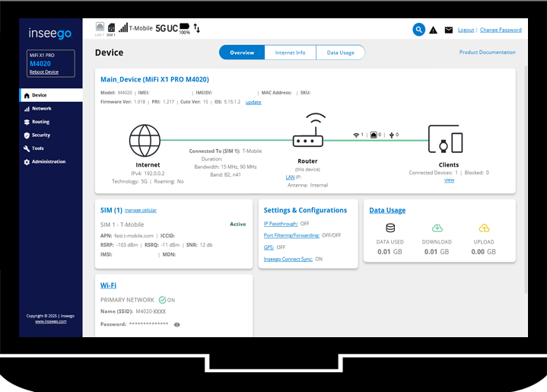The width and height of the screenshot is (547, 392).
Task: Open Product Documentation link
Action: 487,52
